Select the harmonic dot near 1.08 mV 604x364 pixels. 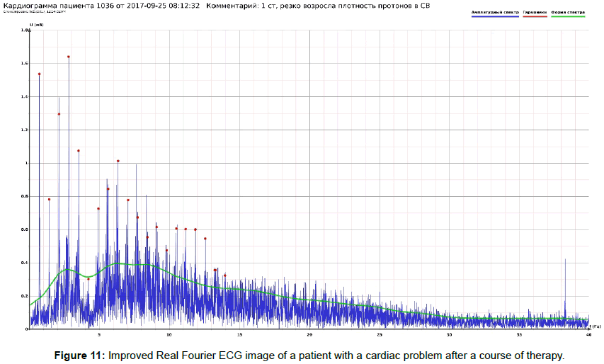tap(79, 151)
